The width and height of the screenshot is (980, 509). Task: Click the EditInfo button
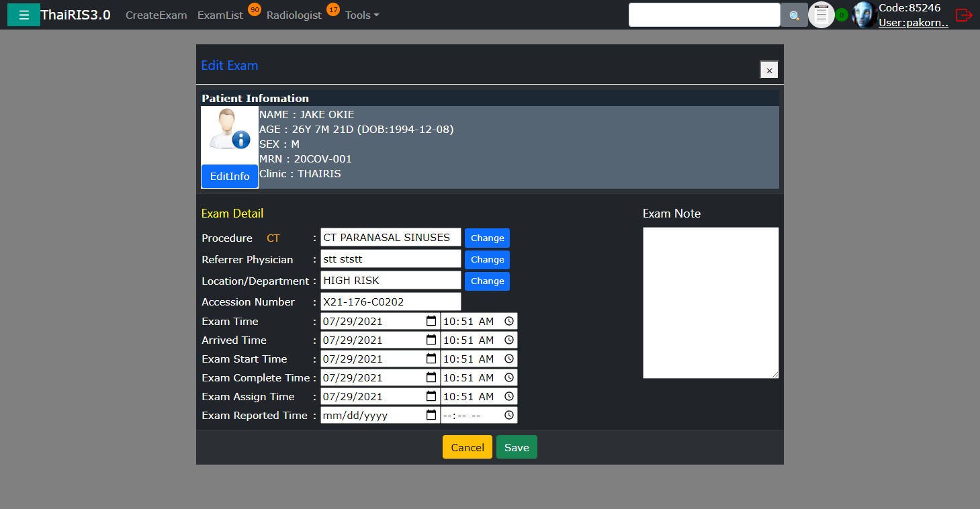pos(230,177)
